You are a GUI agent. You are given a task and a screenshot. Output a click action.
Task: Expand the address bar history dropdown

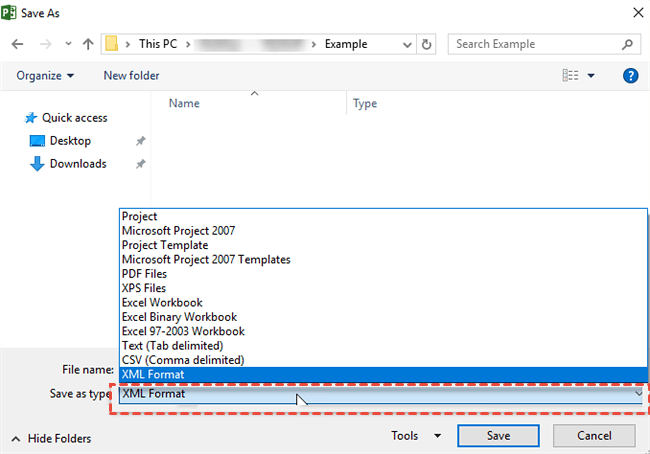coord(407,44)
